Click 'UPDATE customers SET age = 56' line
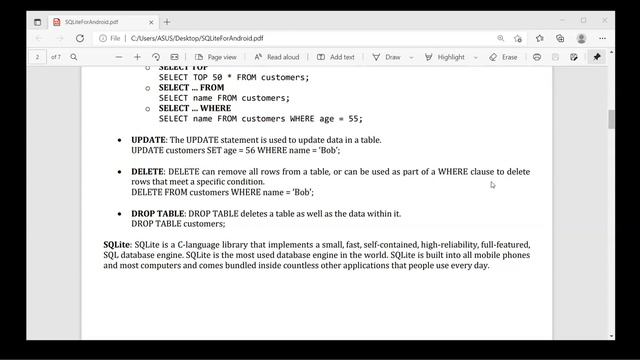This screenshot has width=640, height=360. 236,150
